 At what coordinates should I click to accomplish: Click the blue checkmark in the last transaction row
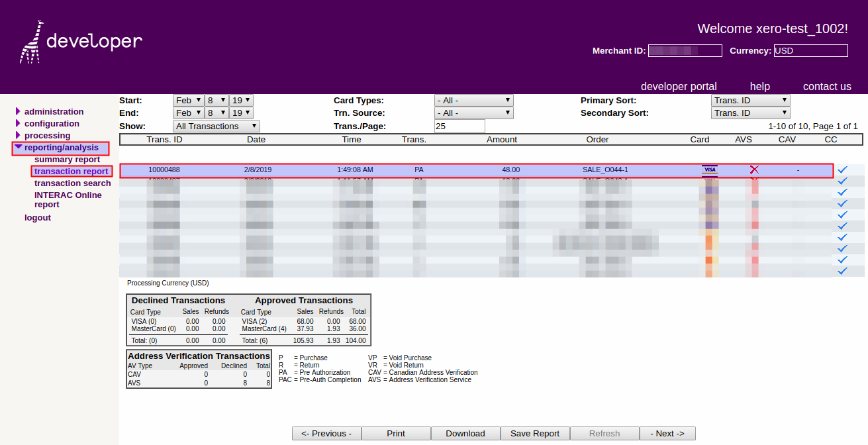click(x=842, y=272)
